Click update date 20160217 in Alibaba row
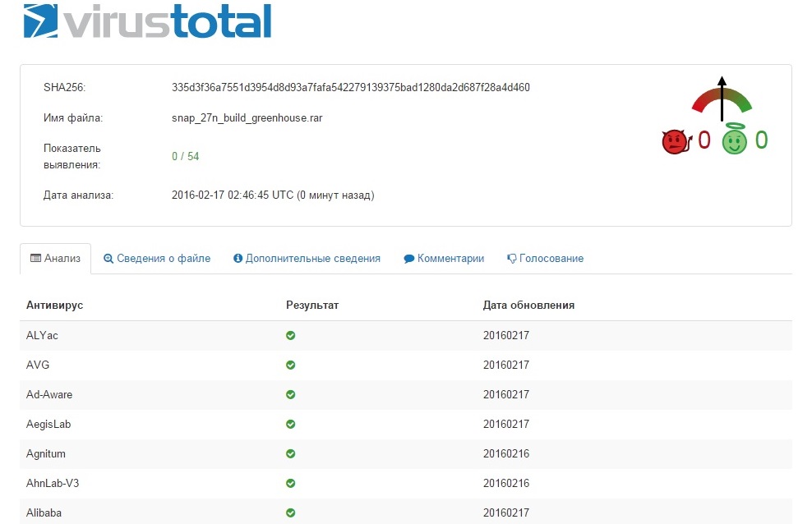The image size is (812, 524). coord(506,513)
